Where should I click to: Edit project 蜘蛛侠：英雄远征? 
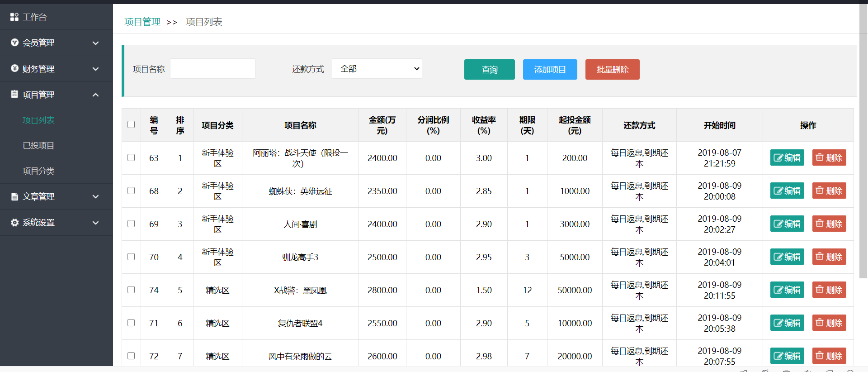point(787,191)
